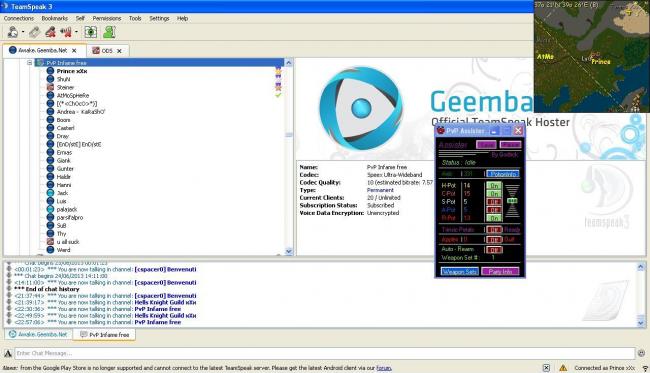Select user AtMoSpHeRe in the list

73,95
